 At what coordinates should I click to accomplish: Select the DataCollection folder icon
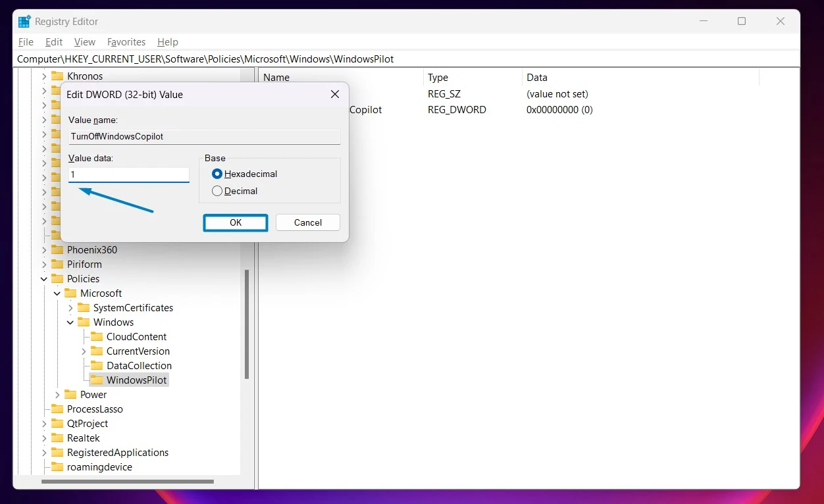coord(97,366)
